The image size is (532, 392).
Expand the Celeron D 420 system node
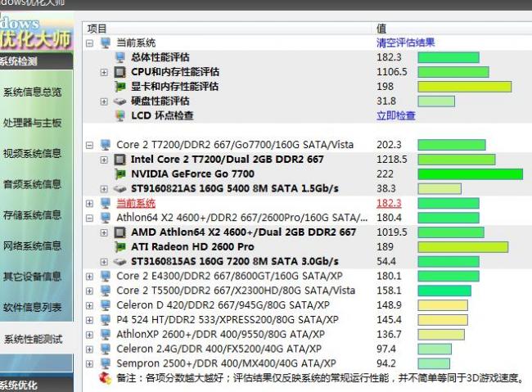(89, 306)
